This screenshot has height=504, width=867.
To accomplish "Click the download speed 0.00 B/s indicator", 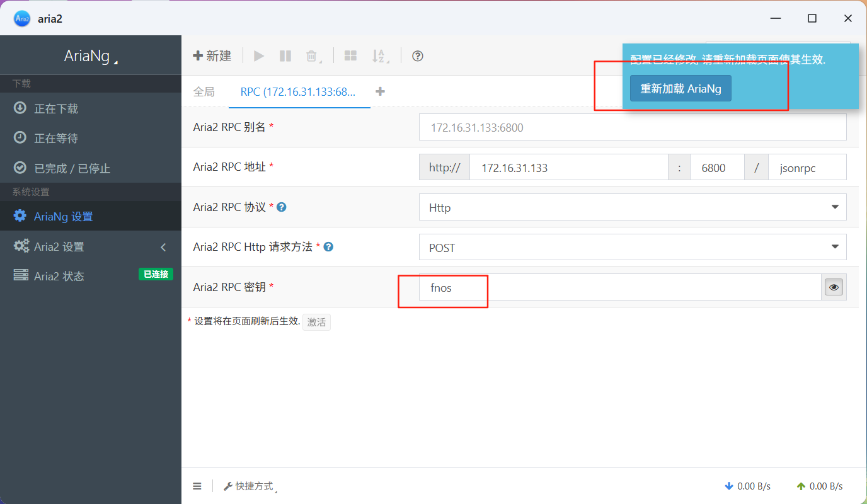I will pyautogui.click(x=748, y=486).
